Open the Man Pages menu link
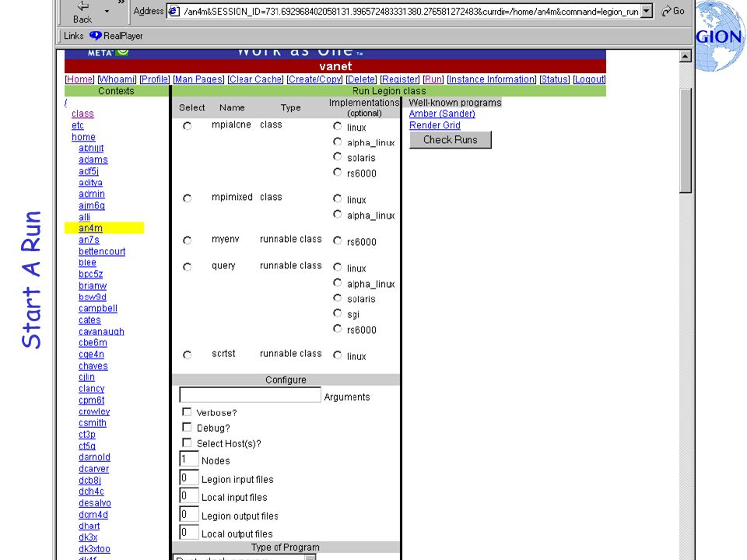This screenshot has width=747, height=560. tap(198, 79)
